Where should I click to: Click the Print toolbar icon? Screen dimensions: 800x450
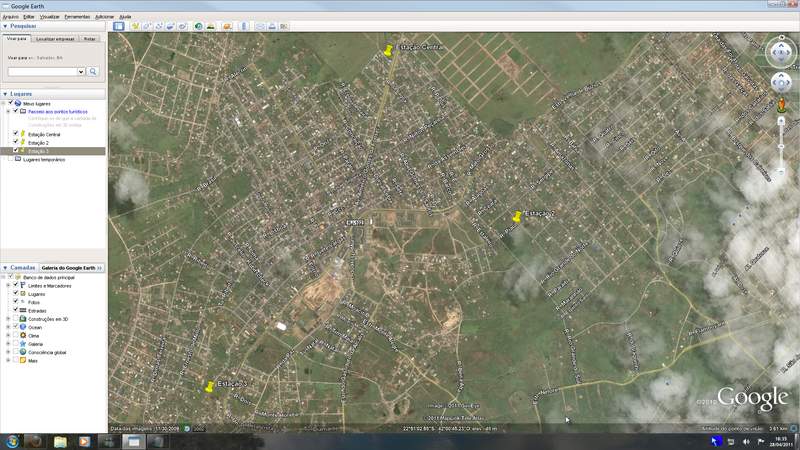[272, 26]
